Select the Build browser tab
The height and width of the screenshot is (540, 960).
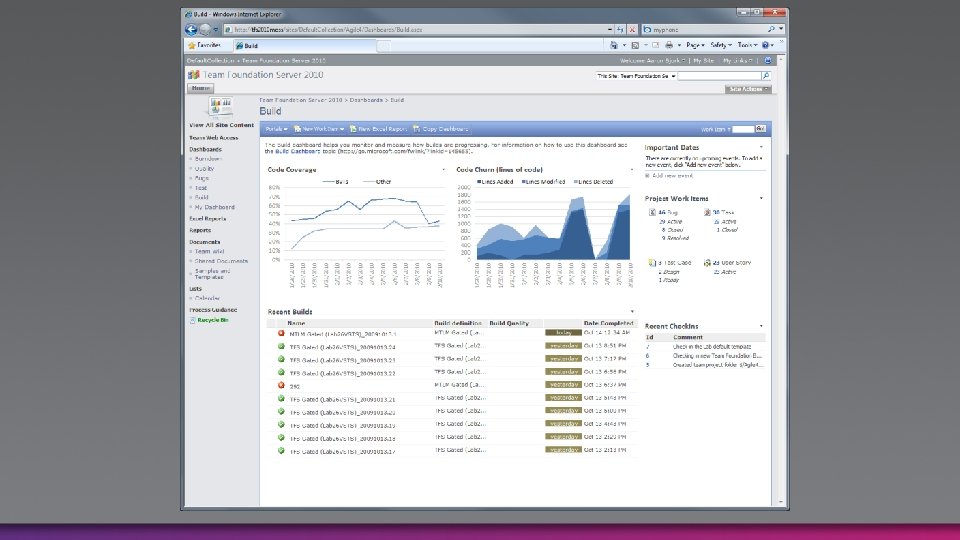click(x=305, y=45)
